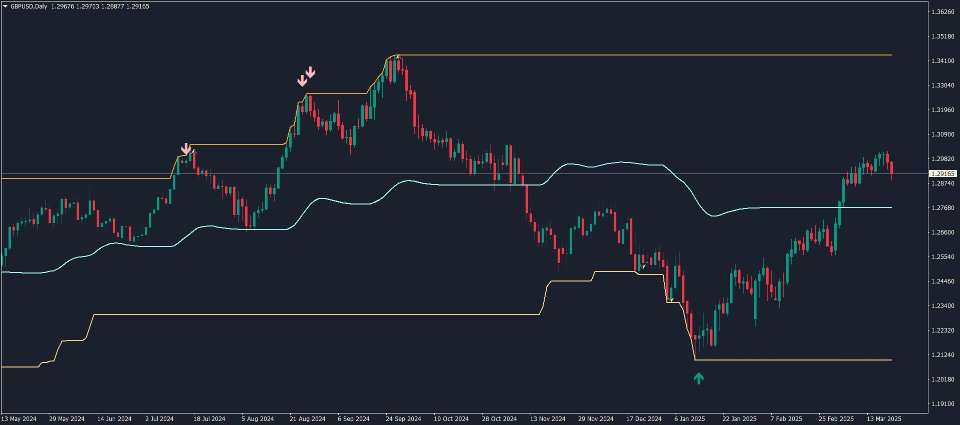Click the 22 Jan 2025 date label

(x=741, y=419)
